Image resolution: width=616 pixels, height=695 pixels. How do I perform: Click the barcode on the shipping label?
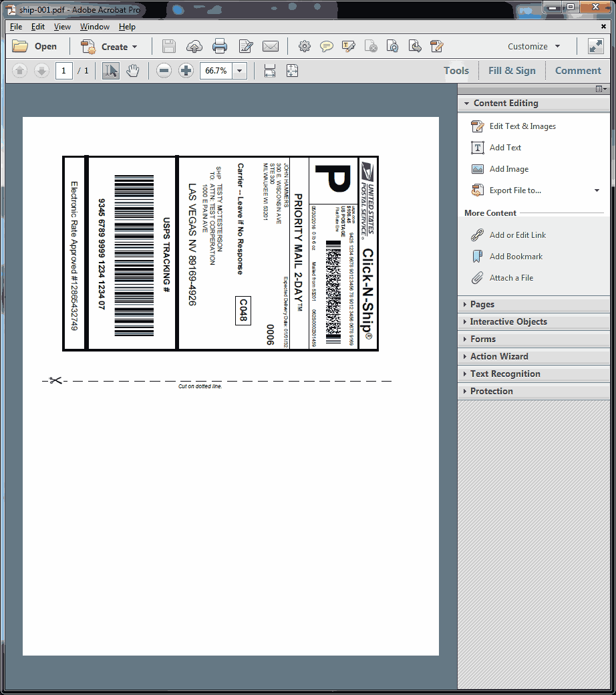coord(134,255)
